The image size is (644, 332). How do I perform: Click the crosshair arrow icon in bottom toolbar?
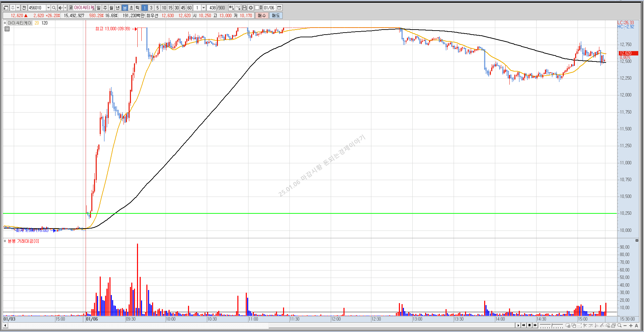(x=585, y=325)
